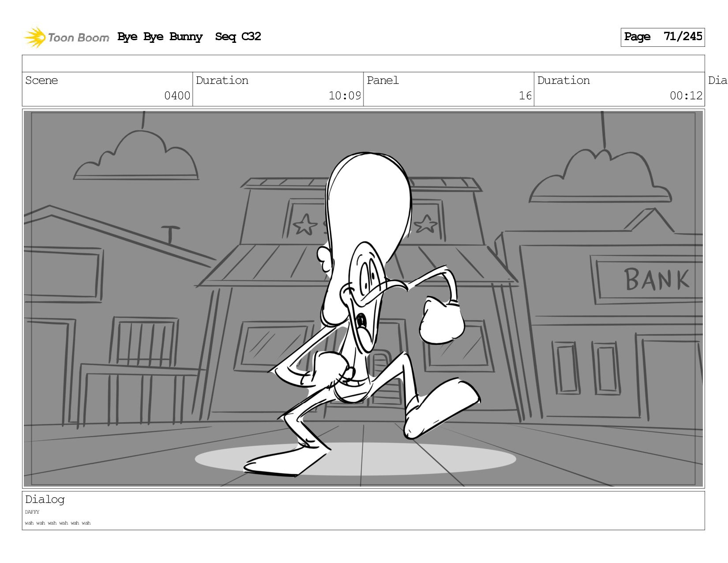The height and width of the screenshot is (563, 728).
Task: Select panel duration value '00:12'
Action: pos(686,96)
